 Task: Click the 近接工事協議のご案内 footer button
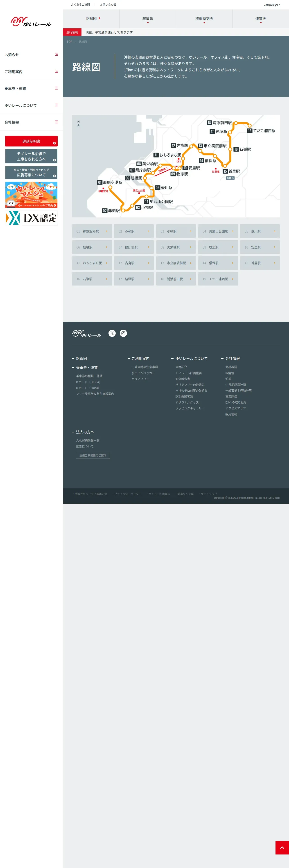[93, 455]
